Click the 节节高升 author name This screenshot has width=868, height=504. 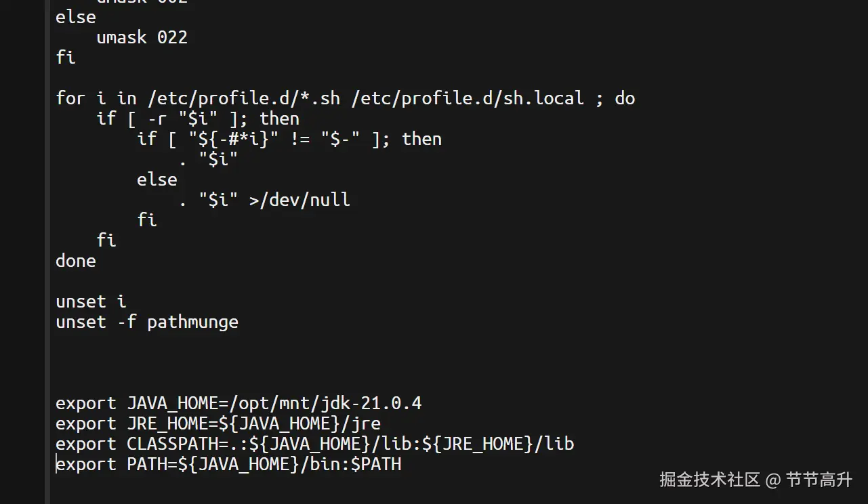(x=819, y=480)
